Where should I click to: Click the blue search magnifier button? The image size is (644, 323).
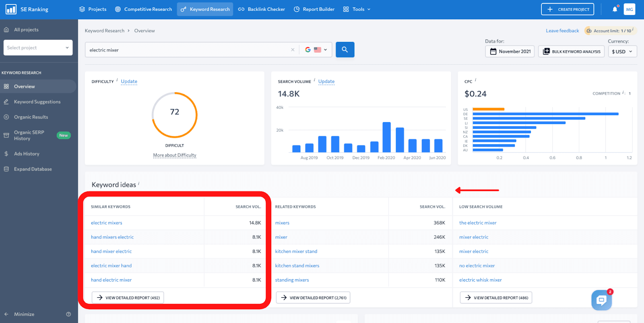pyautogui.click(x=345, y=49)
